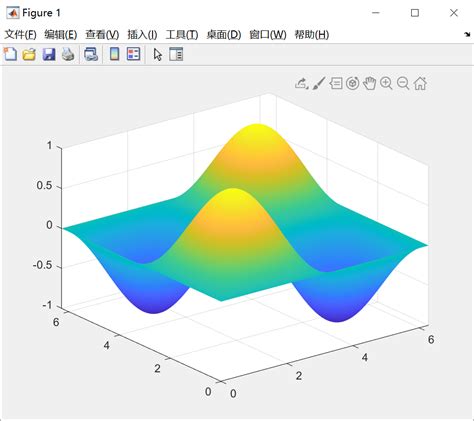Select the Zoom In magnifier

(x=386, y=83)
